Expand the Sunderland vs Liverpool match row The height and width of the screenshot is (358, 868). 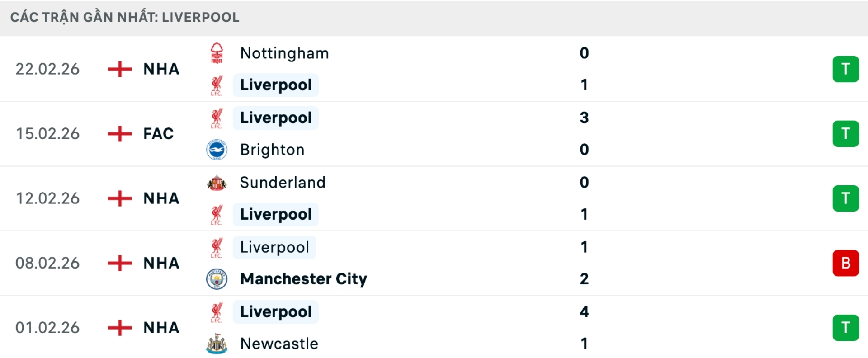(434, 198)
